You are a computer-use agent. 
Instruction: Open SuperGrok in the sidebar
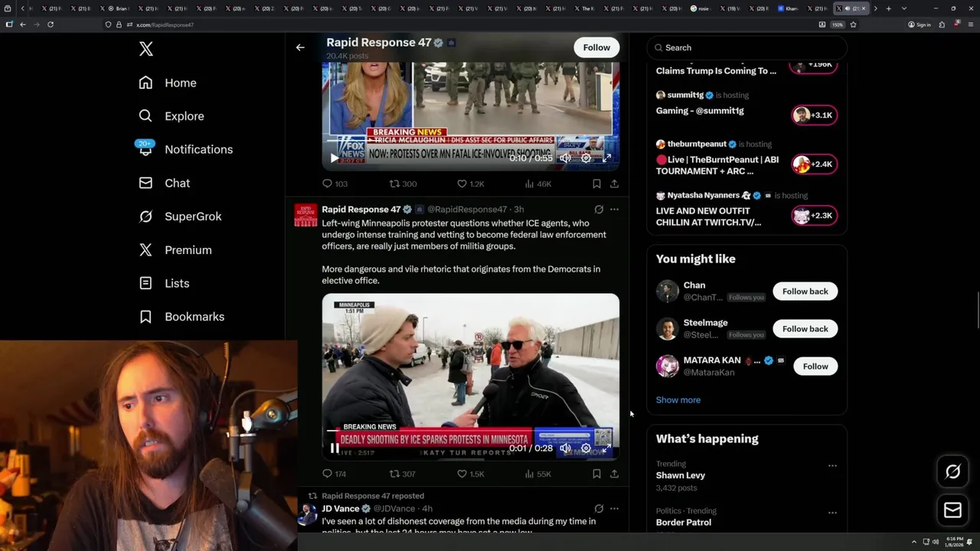[x=180, y=217]
